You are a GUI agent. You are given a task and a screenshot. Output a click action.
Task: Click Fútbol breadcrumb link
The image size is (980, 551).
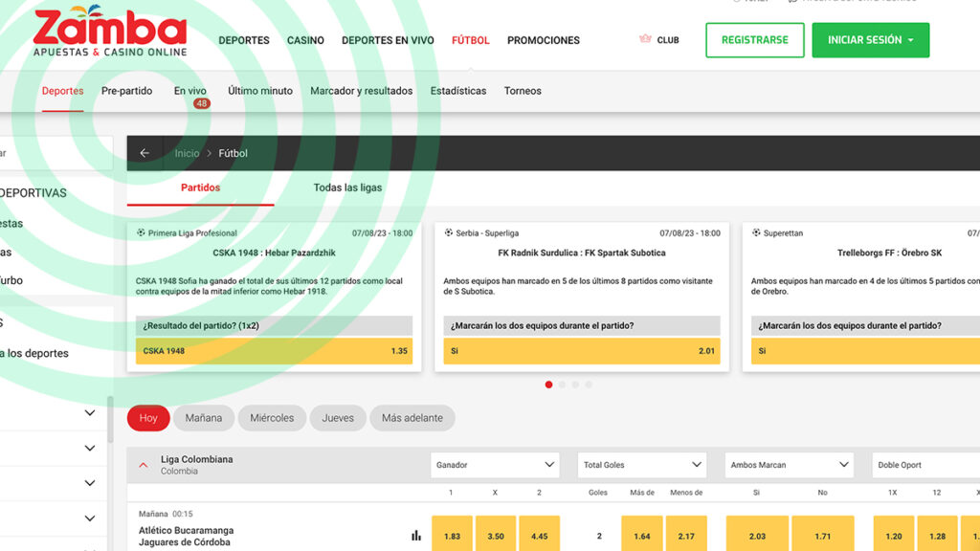pyautogui.click(x=233, y=153)
